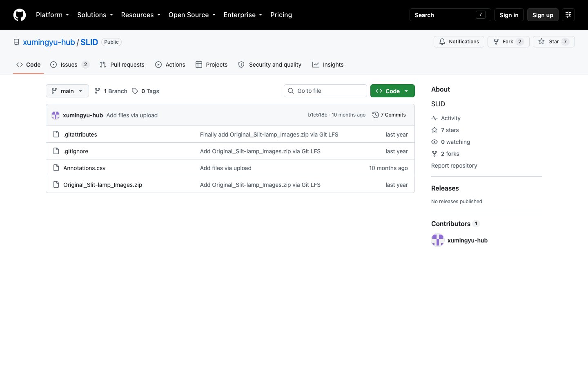Click the Sign up button
This screenshot has width=588, height=368.
[543, 15]
